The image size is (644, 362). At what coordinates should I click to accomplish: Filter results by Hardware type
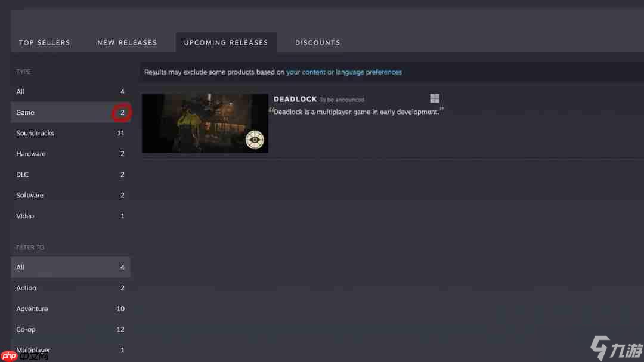click(x=70, y=154)
